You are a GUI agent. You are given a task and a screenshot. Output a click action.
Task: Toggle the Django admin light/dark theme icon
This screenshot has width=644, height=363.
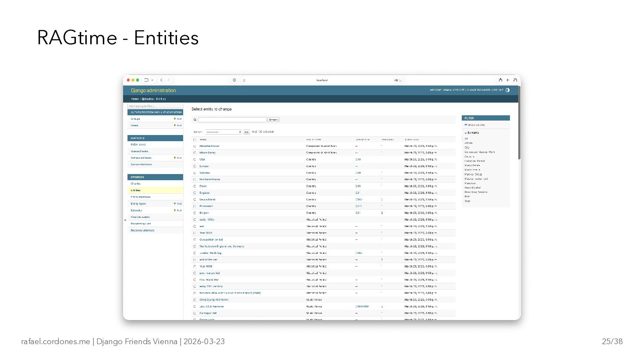(507, 90)
